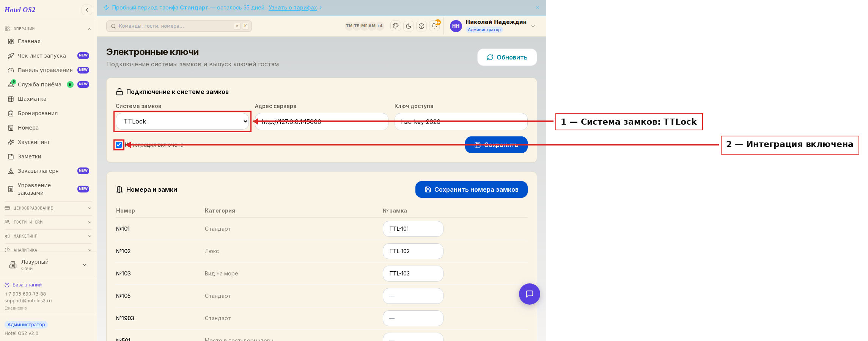Go to Панель управления
This screenshot has height=341, width=868.
[x=48, y=70]
